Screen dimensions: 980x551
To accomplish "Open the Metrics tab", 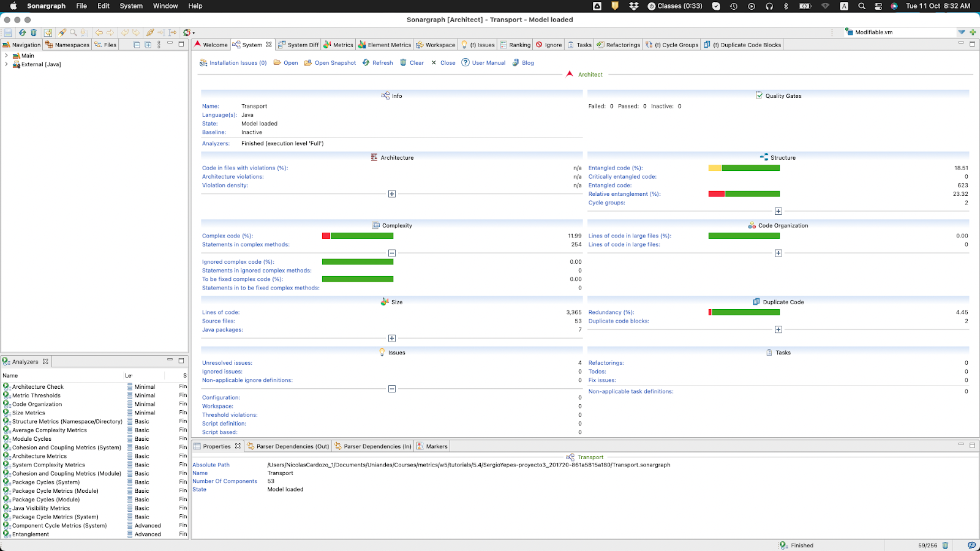I will (x=339, y=45).
